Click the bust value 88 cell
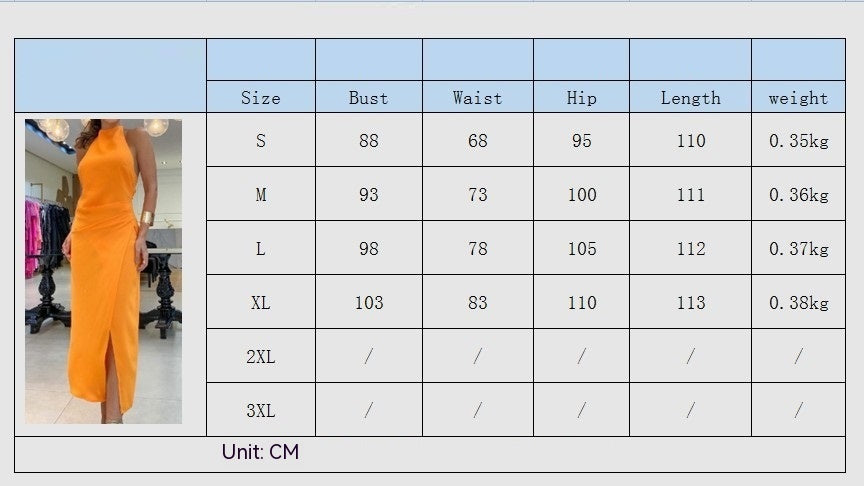Viewport: 864px width, 486px height. [368, 141]
